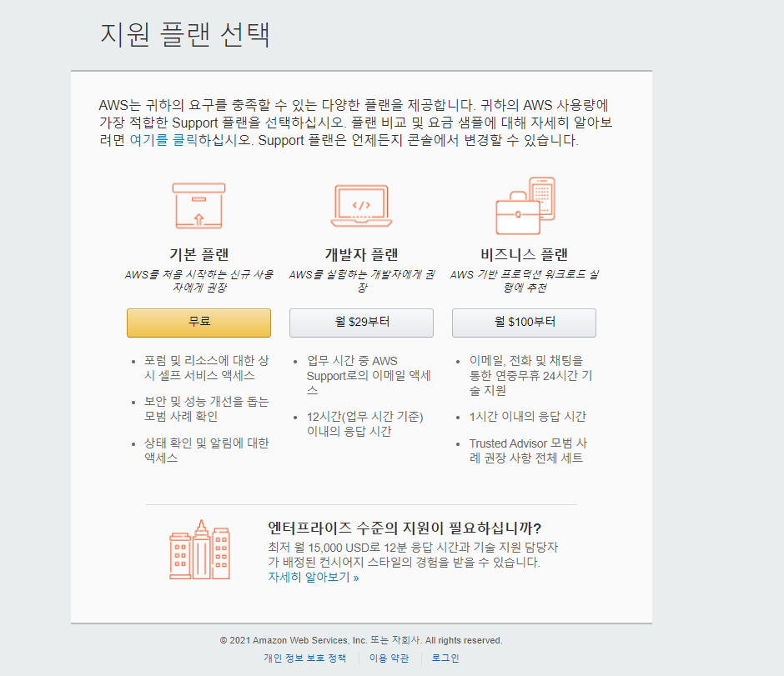
Task: Click the 비즈니스 플랜 heading
Action: pos(524,254)
